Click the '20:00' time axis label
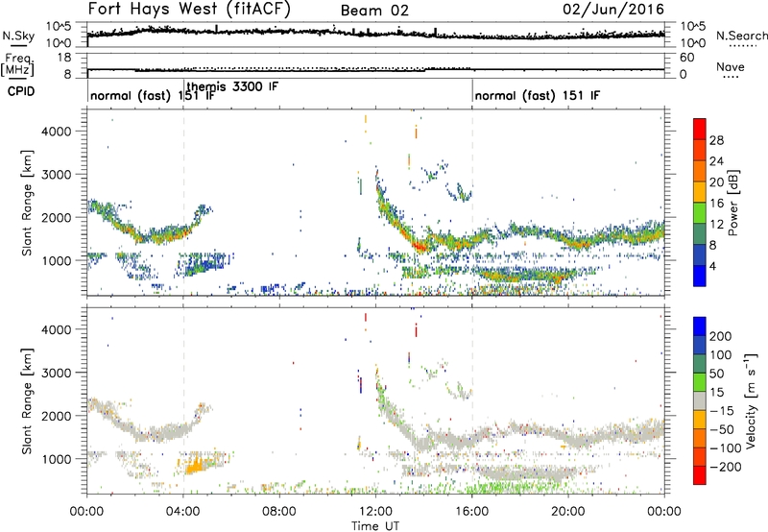This screenshot has height=532, width=768. click(x=567, y=512)
